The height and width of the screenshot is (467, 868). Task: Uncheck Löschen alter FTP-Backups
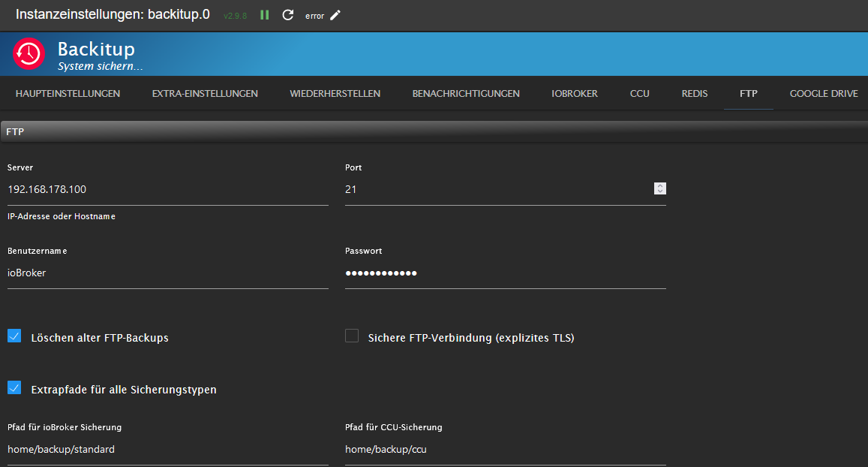14,336
